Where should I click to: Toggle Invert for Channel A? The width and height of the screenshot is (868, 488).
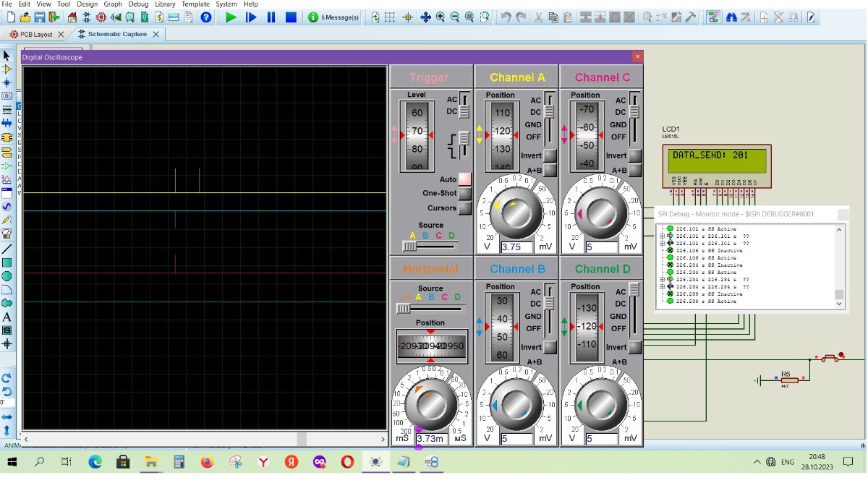tap(550, 155)
